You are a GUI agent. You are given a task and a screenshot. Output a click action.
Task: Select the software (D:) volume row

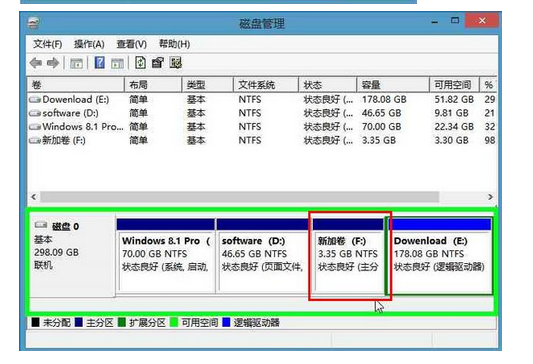pyautogui.click(x=262, y=113)
